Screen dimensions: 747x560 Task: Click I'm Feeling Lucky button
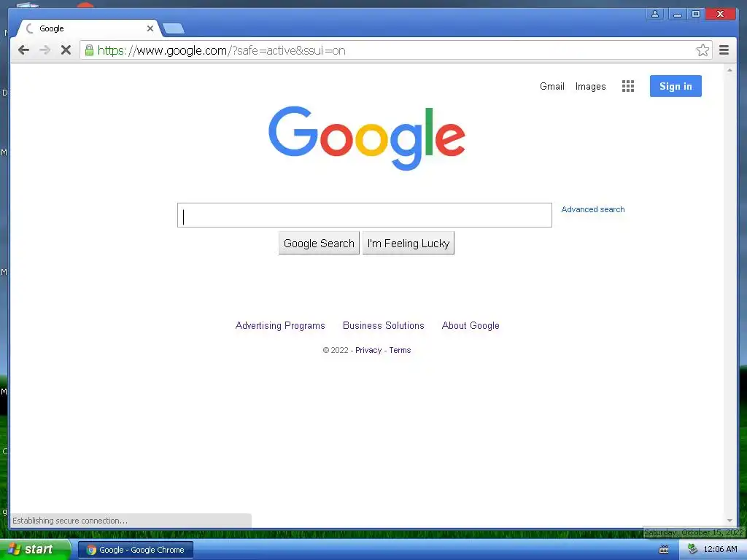tap(409, 244)
